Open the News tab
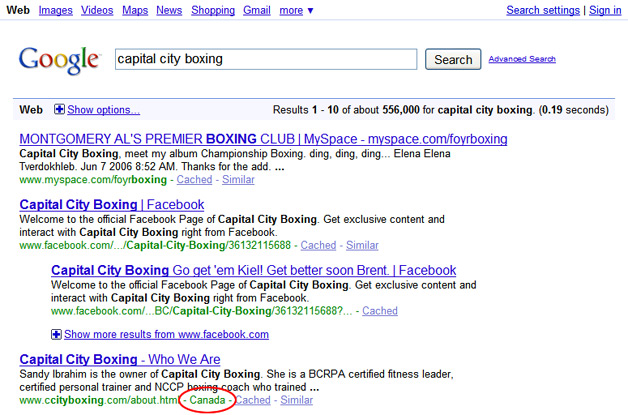 169,10
